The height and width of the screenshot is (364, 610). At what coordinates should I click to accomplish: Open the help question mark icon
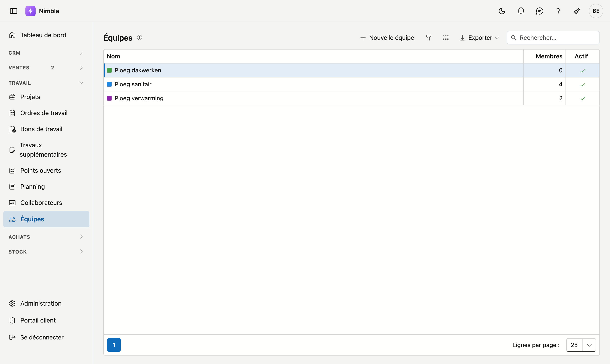pyautogui.click(x=558, y=11)
